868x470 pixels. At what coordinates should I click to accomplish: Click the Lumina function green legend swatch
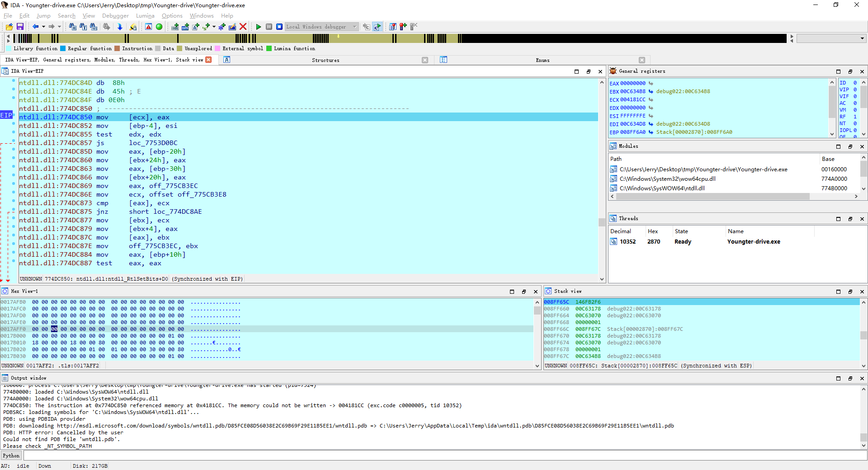click(x=269, y=48)
